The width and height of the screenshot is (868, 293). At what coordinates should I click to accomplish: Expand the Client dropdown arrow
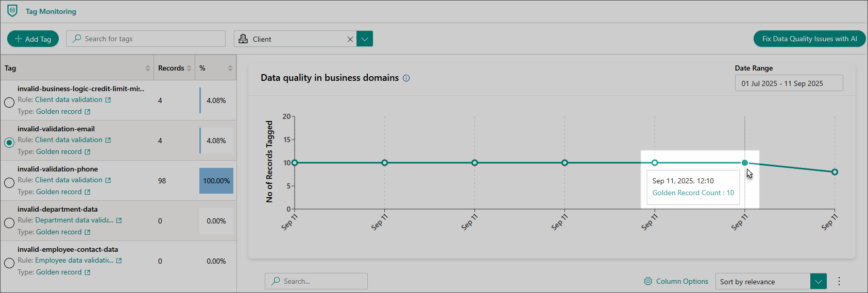[x=365, y=39]
